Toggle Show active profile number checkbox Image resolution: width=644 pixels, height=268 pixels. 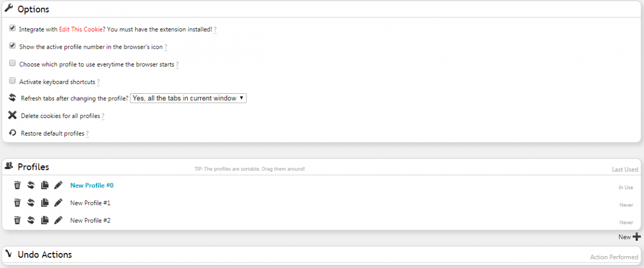[12, 46]
